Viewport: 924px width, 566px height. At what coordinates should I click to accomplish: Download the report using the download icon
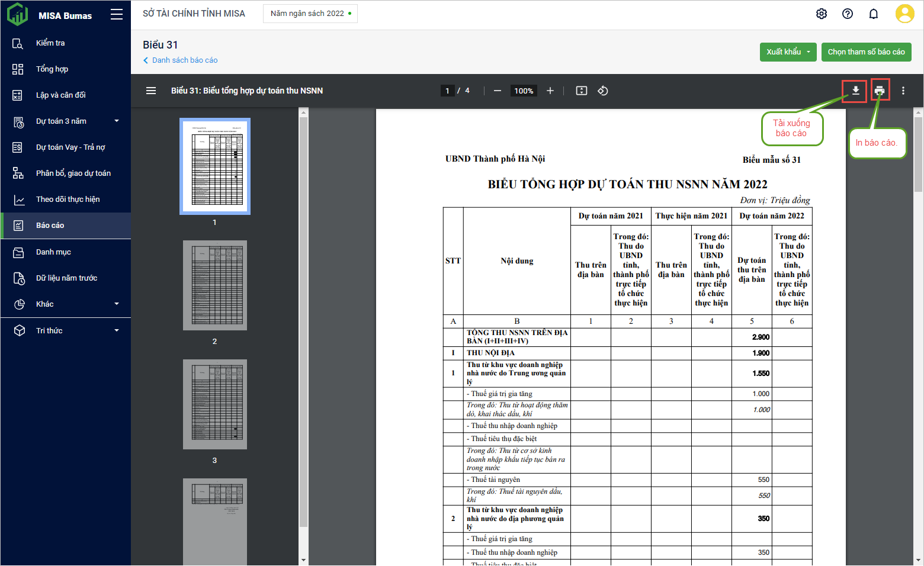(x=855, y=91)
